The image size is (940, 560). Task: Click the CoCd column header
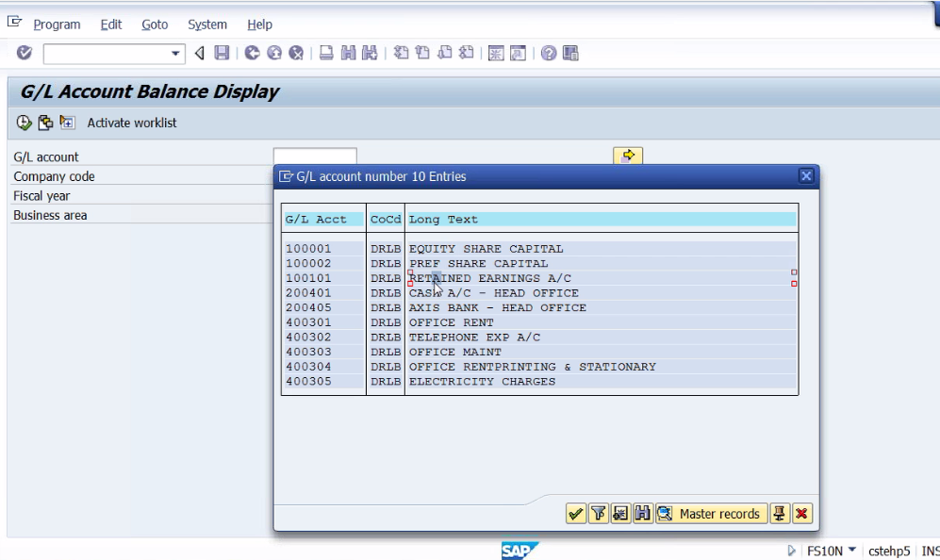pos(386,220)
